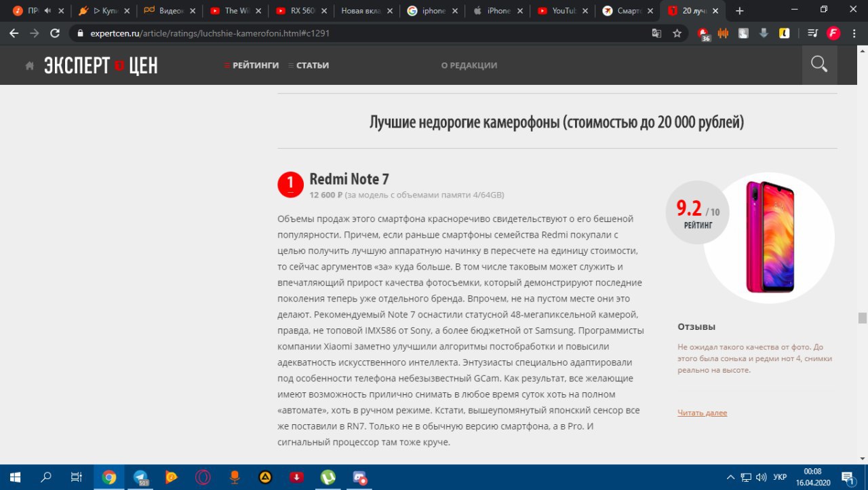Follow the Читать далее link
868x490 pixels.
click(x=702, y=413)
